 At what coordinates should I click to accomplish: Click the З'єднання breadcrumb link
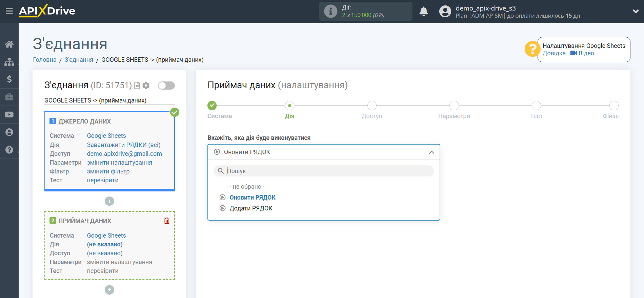pyautogui.click(x=79, y=60)
